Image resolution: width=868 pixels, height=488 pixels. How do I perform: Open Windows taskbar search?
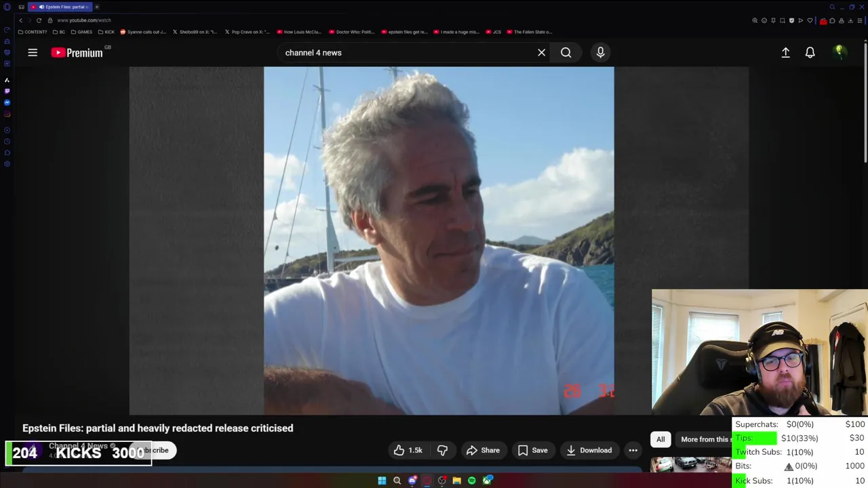(x=397, y=481)
